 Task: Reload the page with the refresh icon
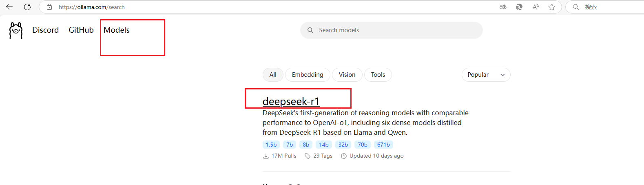pyautogui.click(x=27, y=7)
